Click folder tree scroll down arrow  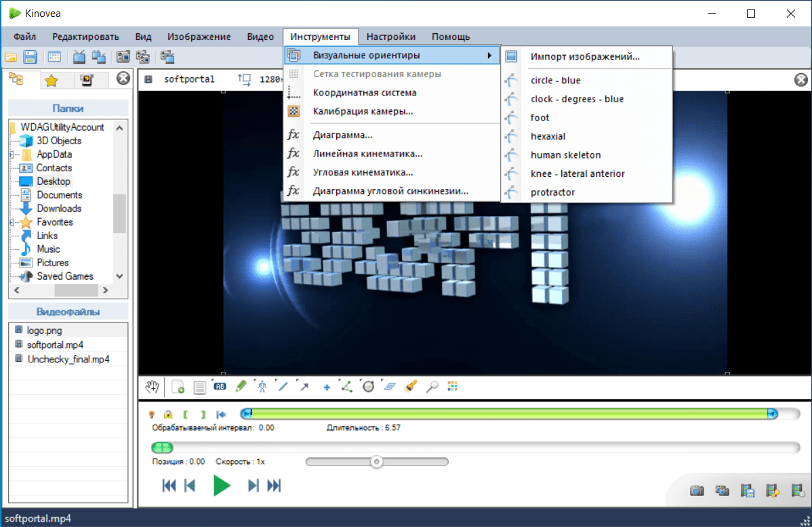[x=119, y=276]
